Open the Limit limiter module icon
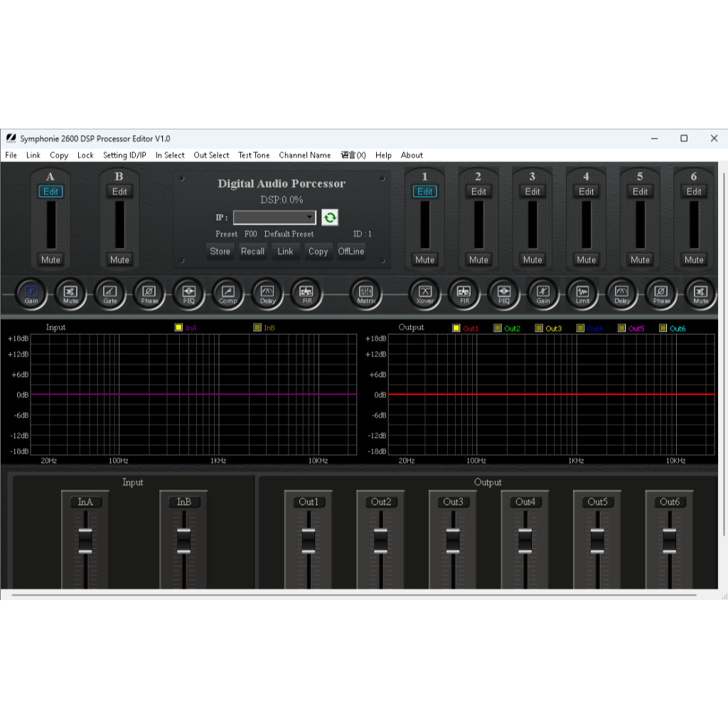The height and width of the screenshot is (728, 728). coord(583,294)
